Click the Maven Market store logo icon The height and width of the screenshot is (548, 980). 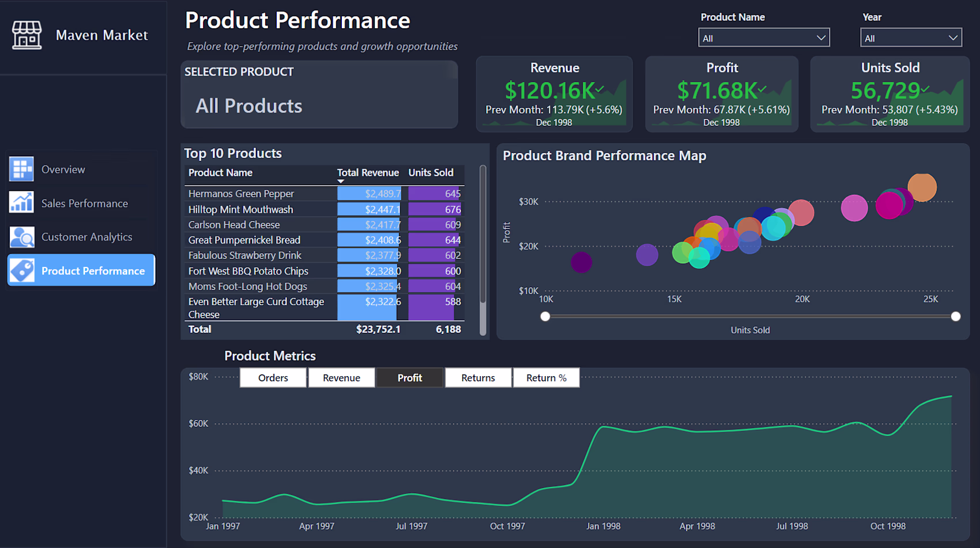click(27, 35)
